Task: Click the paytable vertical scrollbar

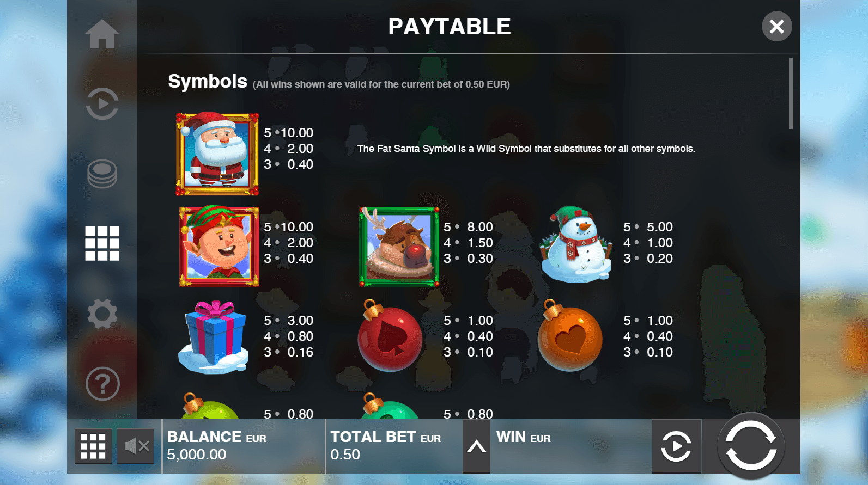Action: (791, 94)
